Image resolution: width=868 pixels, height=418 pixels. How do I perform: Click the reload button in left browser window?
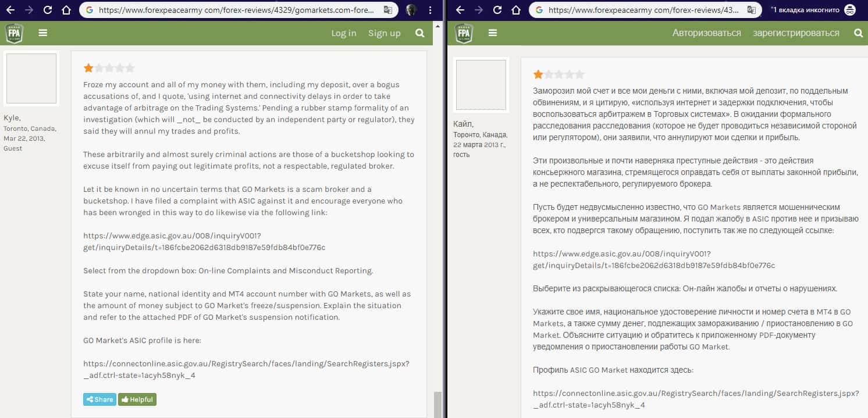[48, 10]
